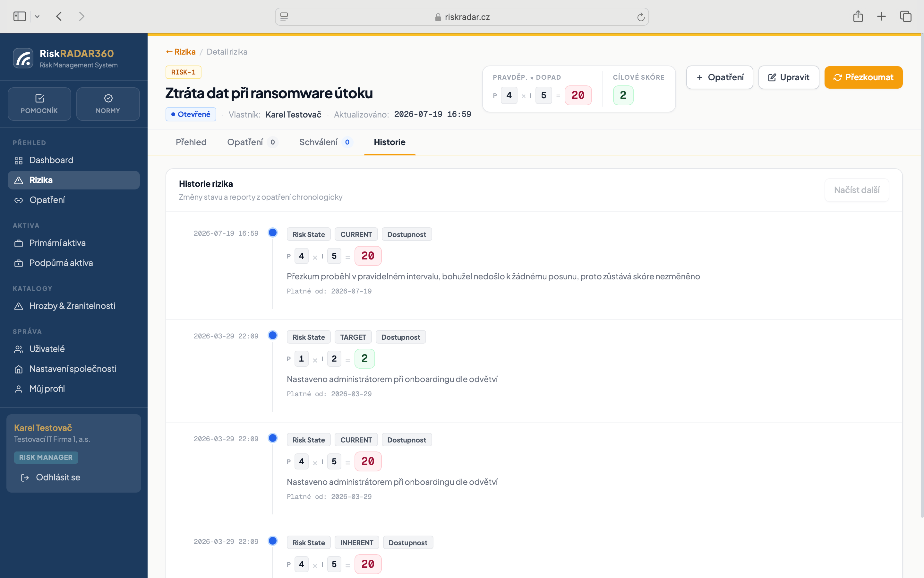
Task: Reload the page with the refresh icon
Action: [x=641, y=17]
